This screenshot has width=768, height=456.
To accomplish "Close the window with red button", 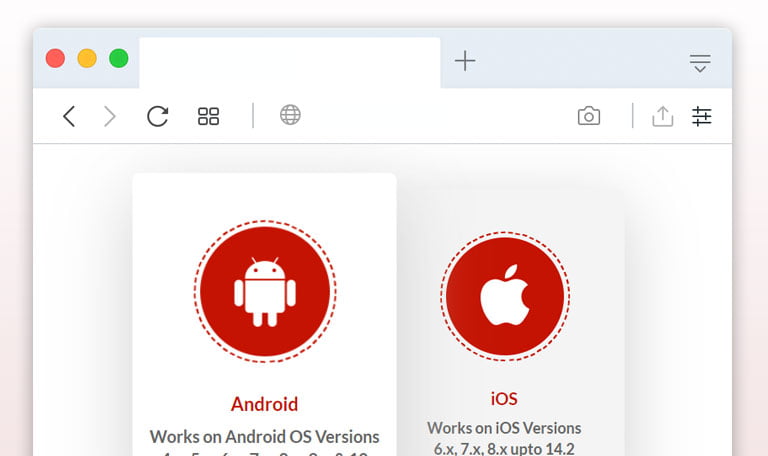I will pos(55,58).
